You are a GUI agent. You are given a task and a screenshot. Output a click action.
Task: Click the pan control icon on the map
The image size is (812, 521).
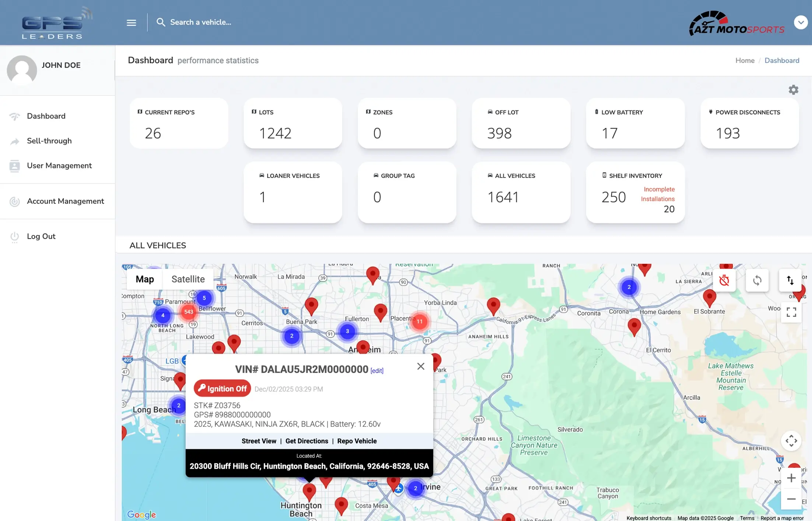point(791,441)
